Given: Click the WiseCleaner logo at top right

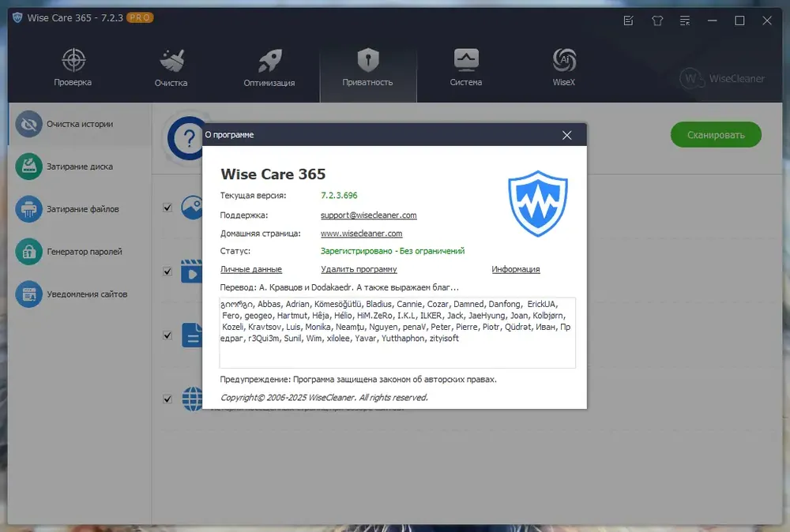Looking at the screenshot, I should click(x=722, y=78).
